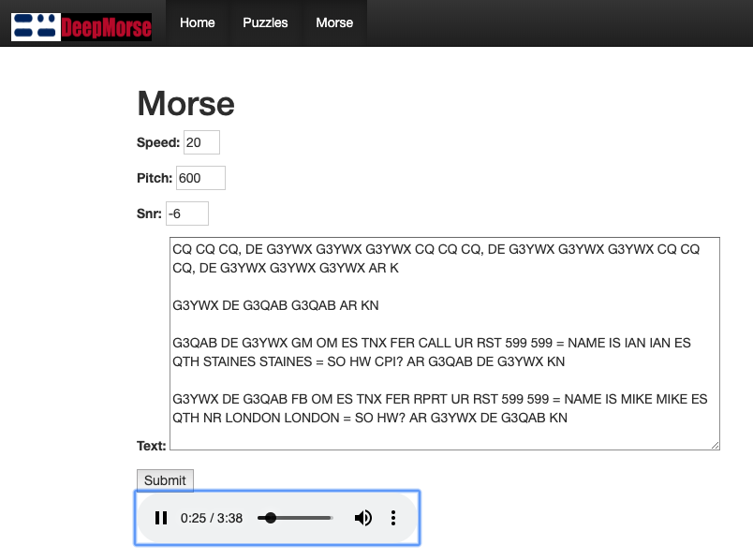Focus the Pitch input field
The height and width of the screenshot is (560, 753).
tap(200, 178)
